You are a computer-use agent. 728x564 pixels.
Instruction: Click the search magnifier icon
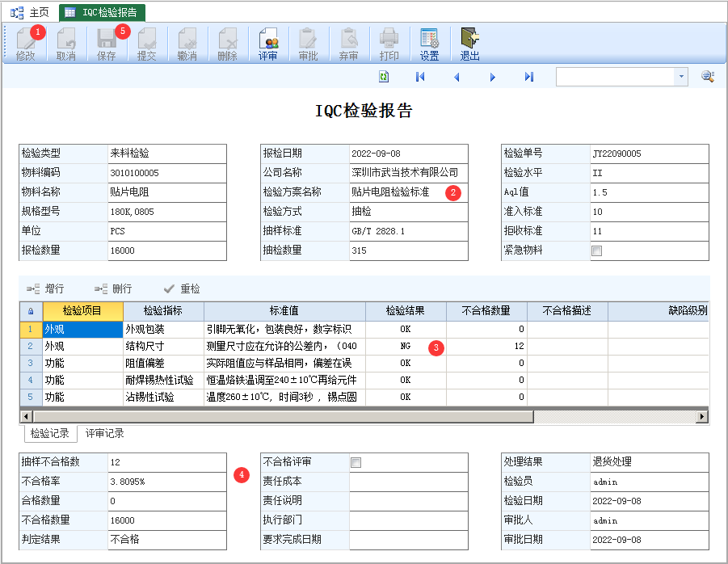click(x=708, y=77)
